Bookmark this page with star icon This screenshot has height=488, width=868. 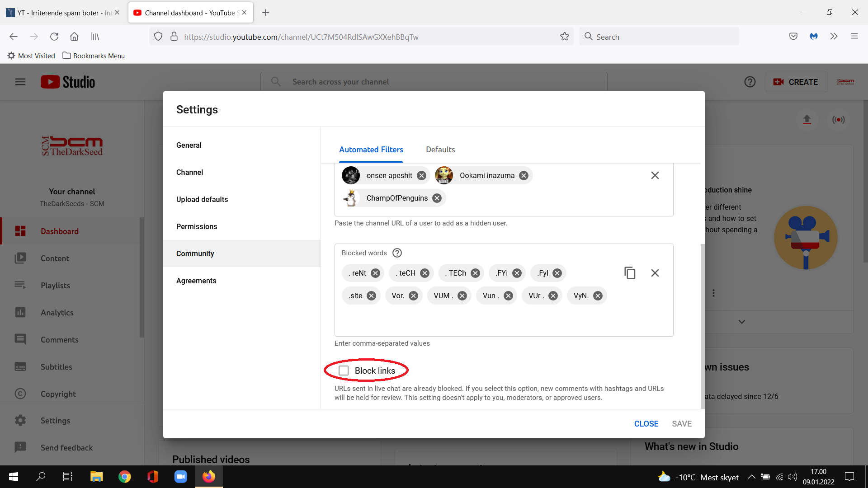pos(564,37)
